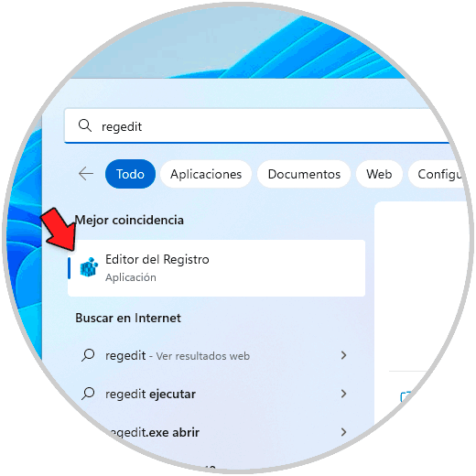Open the Editor del Registro result
476x476 pixels.
point(216,268)
